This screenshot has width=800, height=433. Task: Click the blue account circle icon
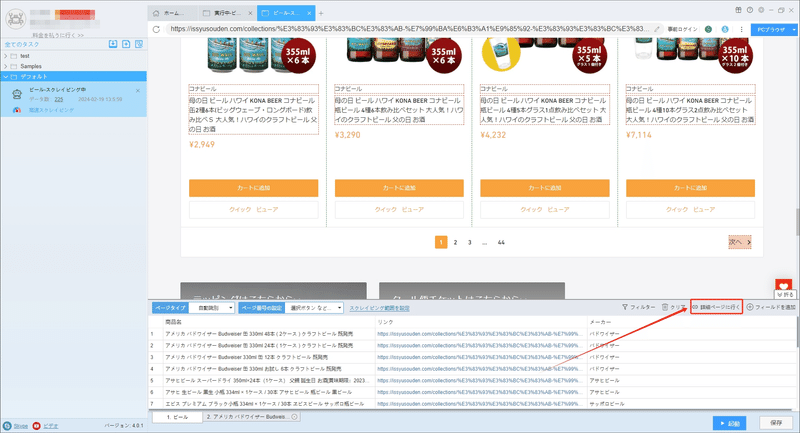click(724, 29)
